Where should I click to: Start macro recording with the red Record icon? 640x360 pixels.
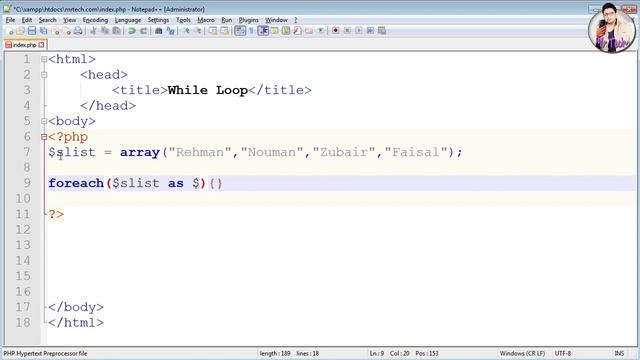tap(336, 31)
